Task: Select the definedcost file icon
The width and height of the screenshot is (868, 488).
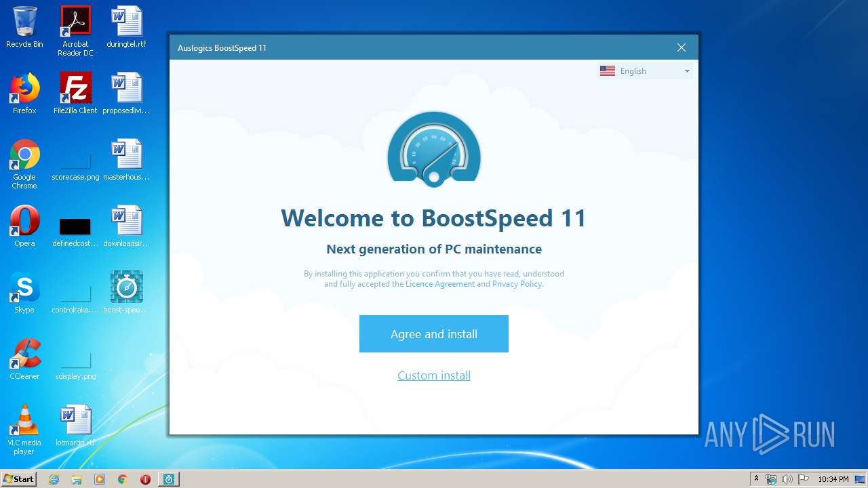Action: point(75,232)
